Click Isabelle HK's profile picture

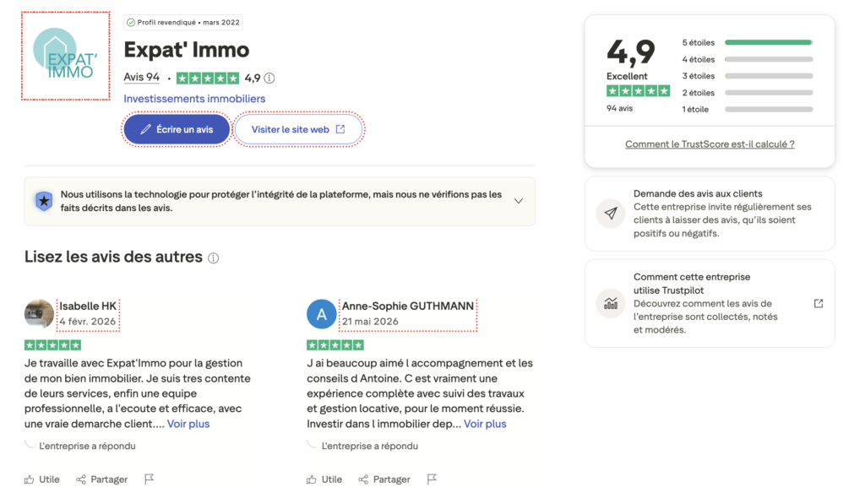pos(39,314)
